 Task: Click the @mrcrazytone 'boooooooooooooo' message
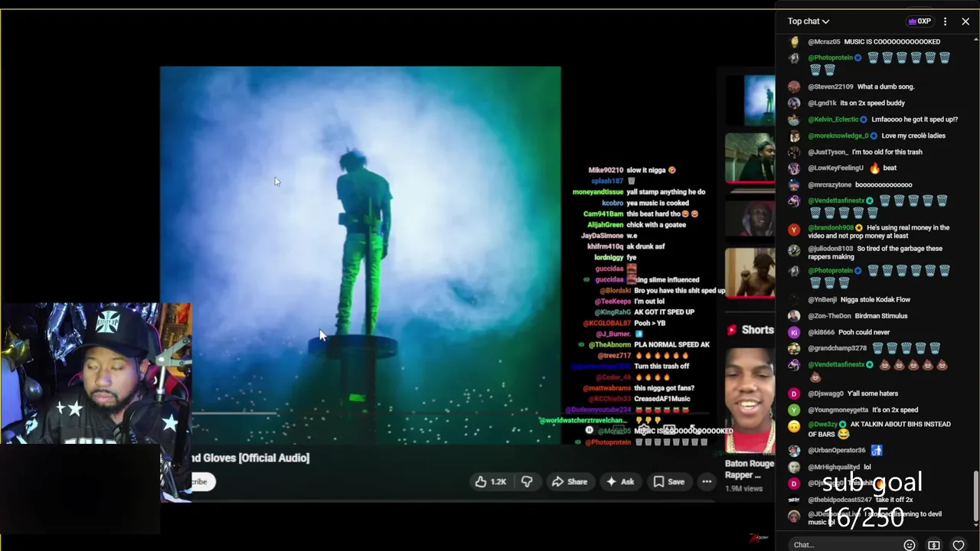pyautogui.click(x=884, y=184)
